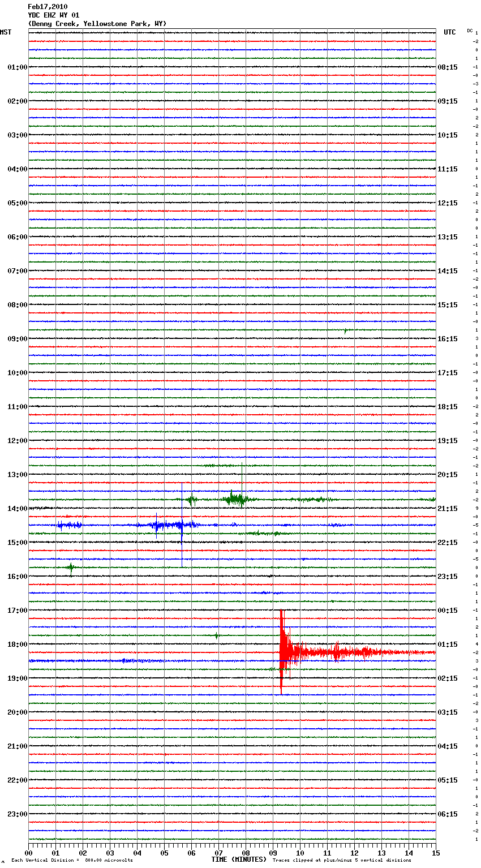
Task: Select the 18:00 MST time label
Action: click(x=18, y=644)
